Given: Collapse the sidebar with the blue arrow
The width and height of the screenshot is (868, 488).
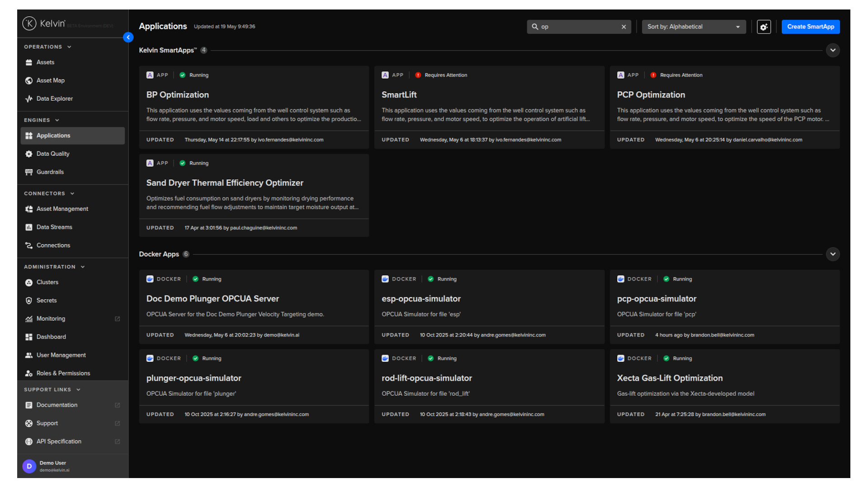Looking at the screenshot, I should pos(128,38).
